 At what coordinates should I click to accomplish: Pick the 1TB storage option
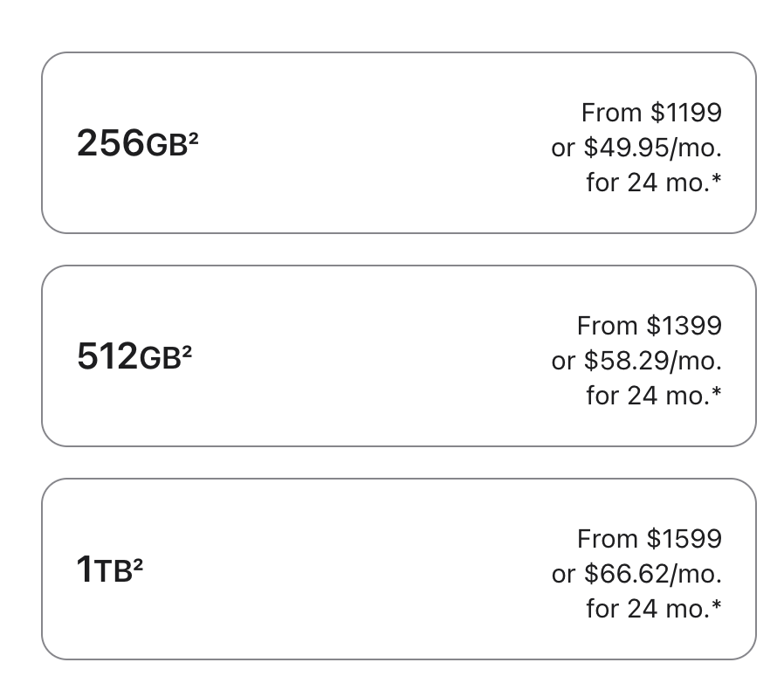398,569
